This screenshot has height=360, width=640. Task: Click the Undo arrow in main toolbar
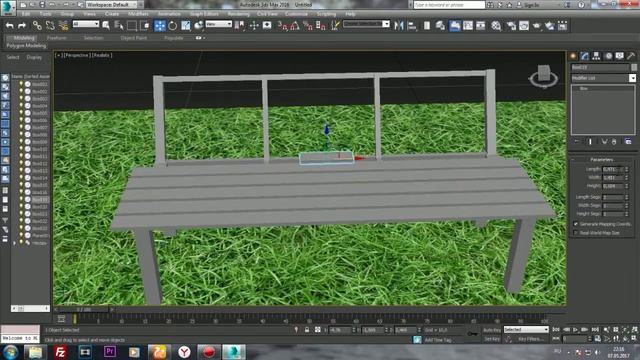9,26
